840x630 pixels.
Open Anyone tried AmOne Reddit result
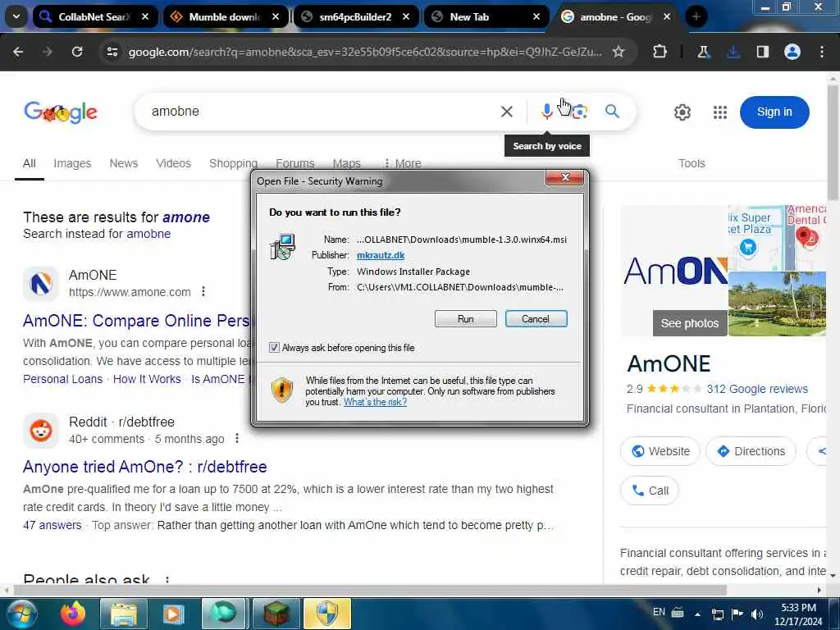[x=144, y=467]
